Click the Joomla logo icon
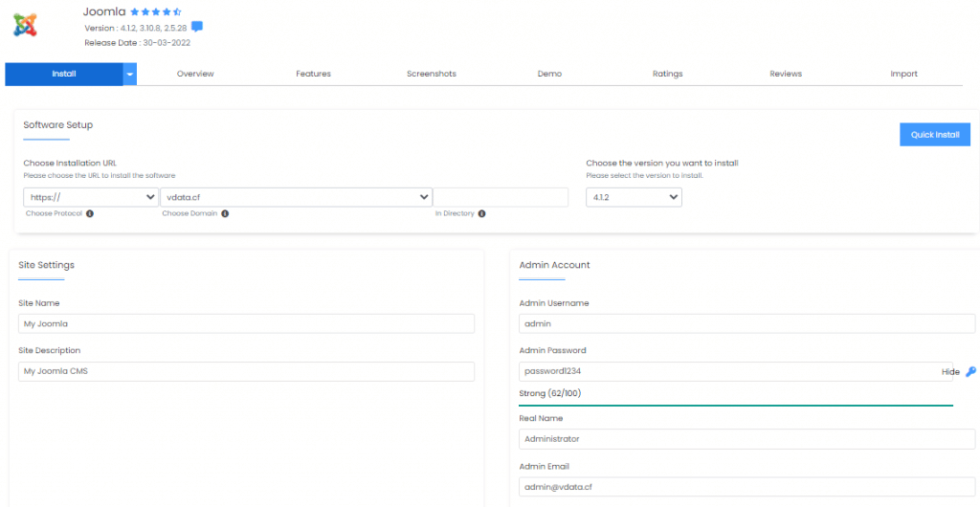Viewport: 980px width, 507px height. click(x=26, y=25)
